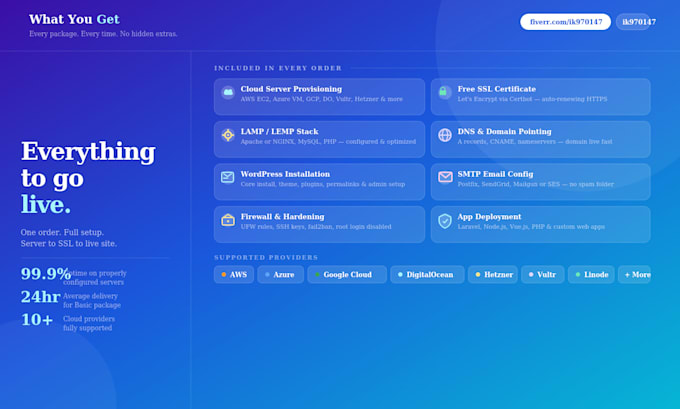Click the SUPPORTED PROVIDERS label
The image size is (680, 409).
266,258
